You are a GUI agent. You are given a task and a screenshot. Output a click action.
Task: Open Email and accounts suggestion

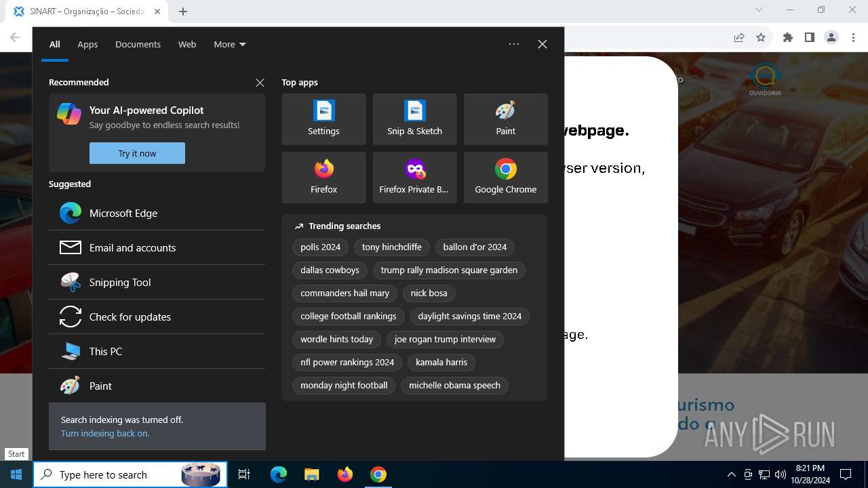(157, 247)
